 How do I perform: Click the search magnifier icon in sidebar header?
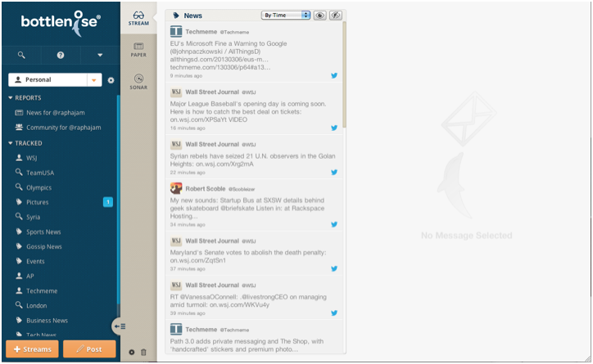(x=21, y=55)
